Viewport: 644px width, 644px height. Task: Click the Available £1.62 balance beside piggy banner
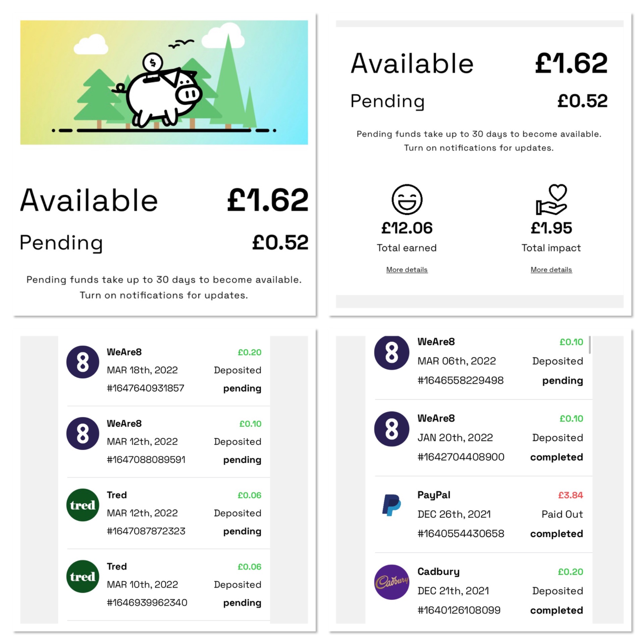click(x=268, y=200)
